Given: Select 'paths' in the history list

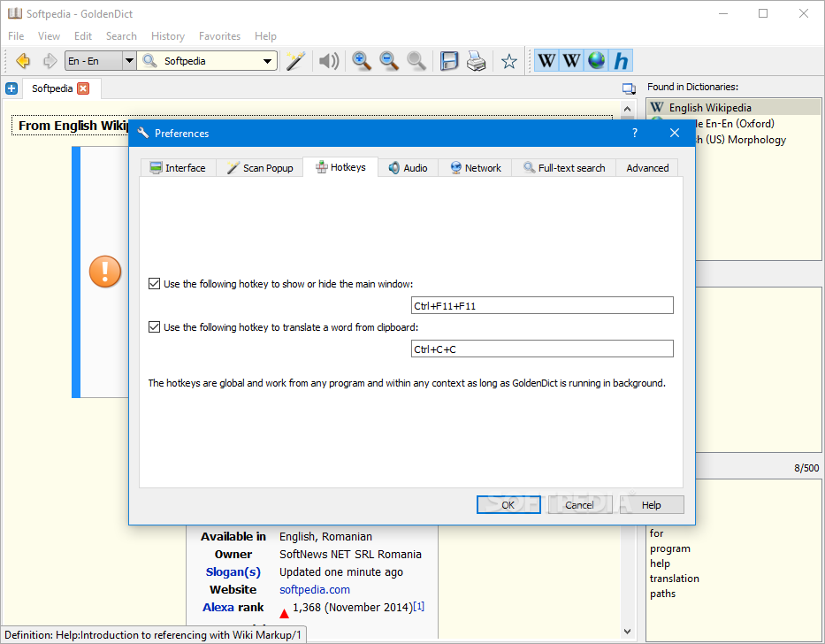Looking at the screenshot, I should point(662,594).
